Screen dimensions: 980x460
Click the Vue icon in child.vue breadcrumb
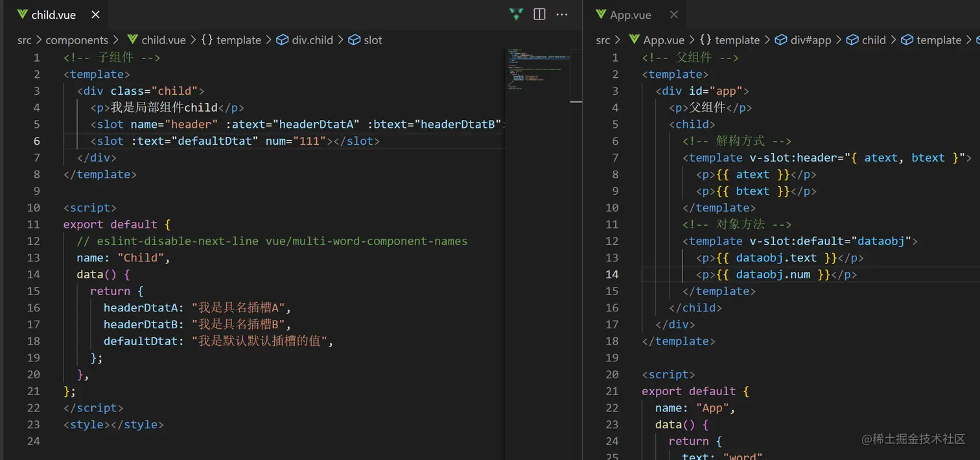click(132, 40)
